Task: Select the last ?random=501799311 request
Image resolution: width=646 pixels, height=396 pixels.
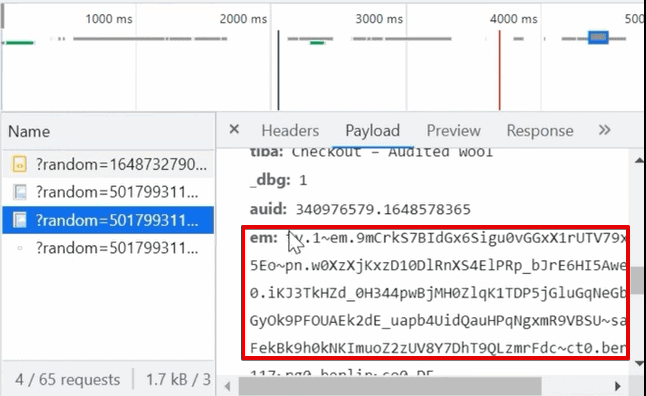Action: 108,248
